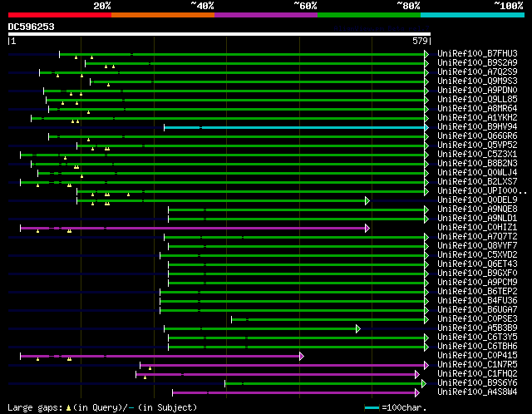The height and width of the screenshot is (414, 532).
Task: Click the purple arrowhead of the UniRef100_C0P415 alignment
Action: click(301, 356)
